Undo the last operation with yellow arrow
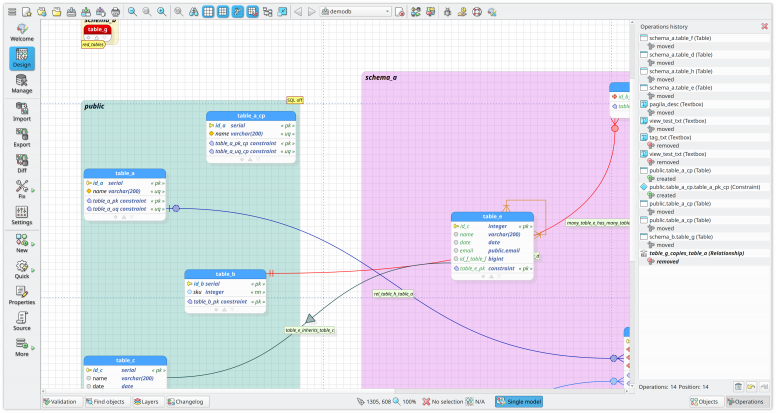 (751, 387)
